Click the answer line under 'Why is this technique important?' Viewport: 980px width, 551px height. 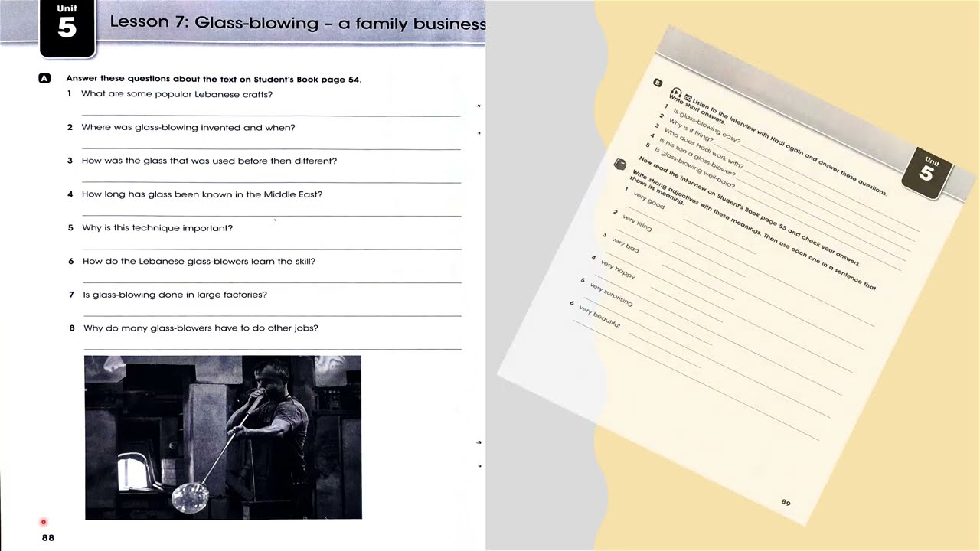272,248
